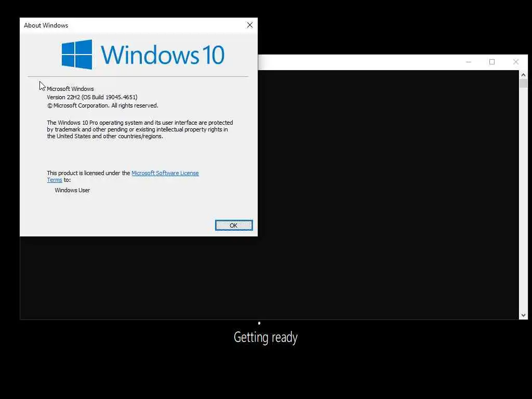Click the "Windows User" licensee text
Screen dimensions: 532x399
coord(72,190)
